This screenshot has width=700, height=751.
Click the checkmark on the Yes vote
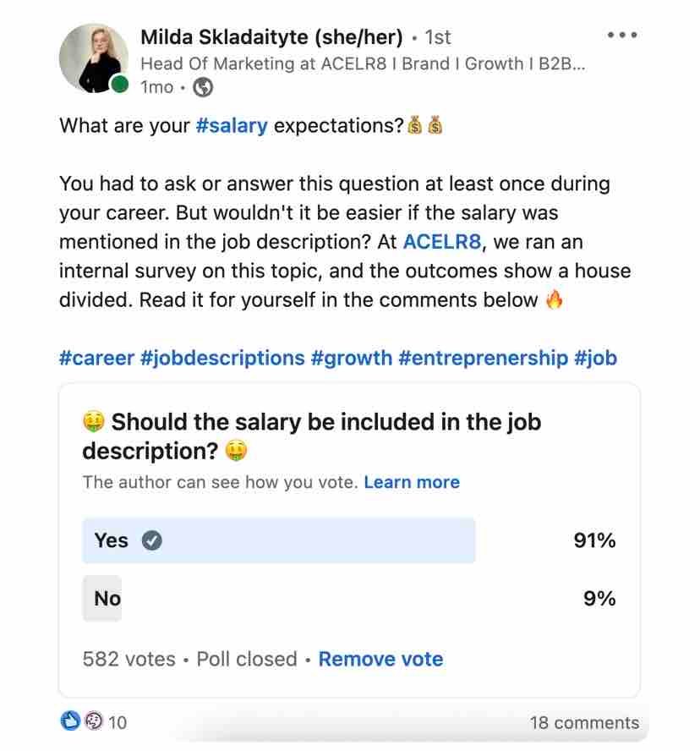coord(151,540)
